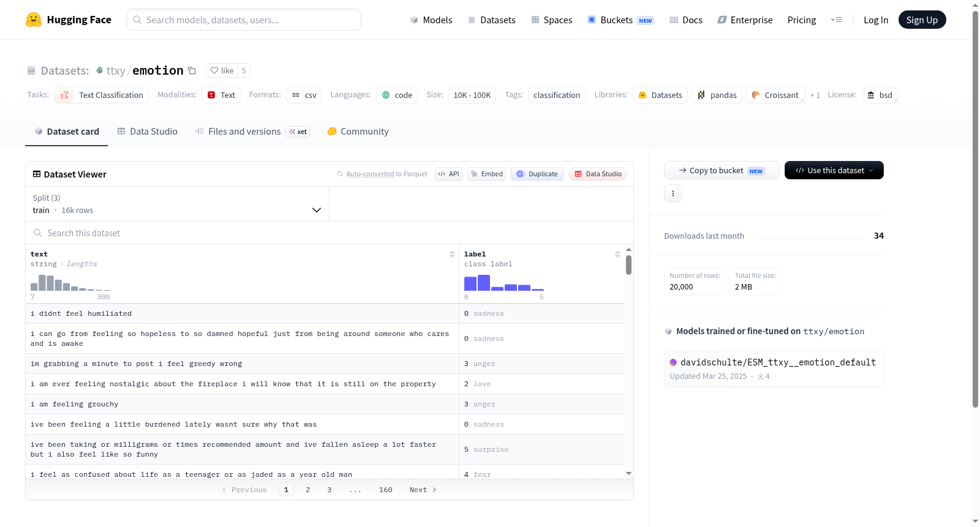Image resolution: width=980 pixels, height=527 pixels.
Task: Sort by the text column arrows
Action: point(452,254)
